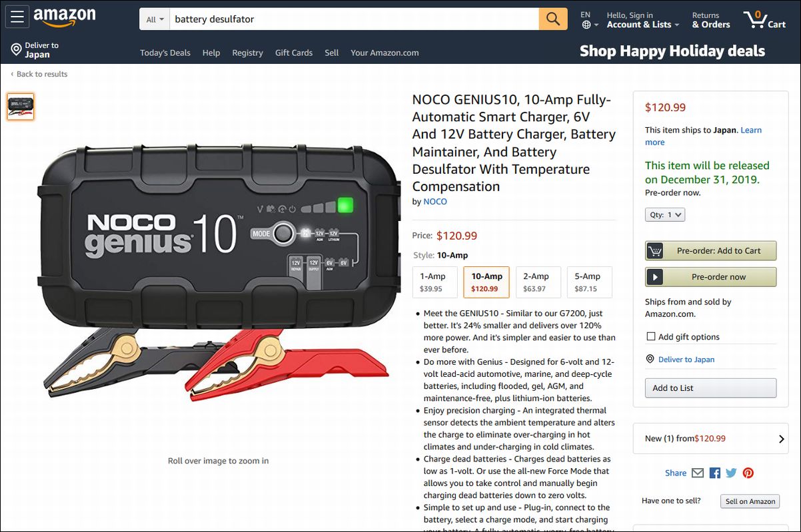Open Today's Deals nav item
Screen dimensions: 801x532
click(165, 53)
